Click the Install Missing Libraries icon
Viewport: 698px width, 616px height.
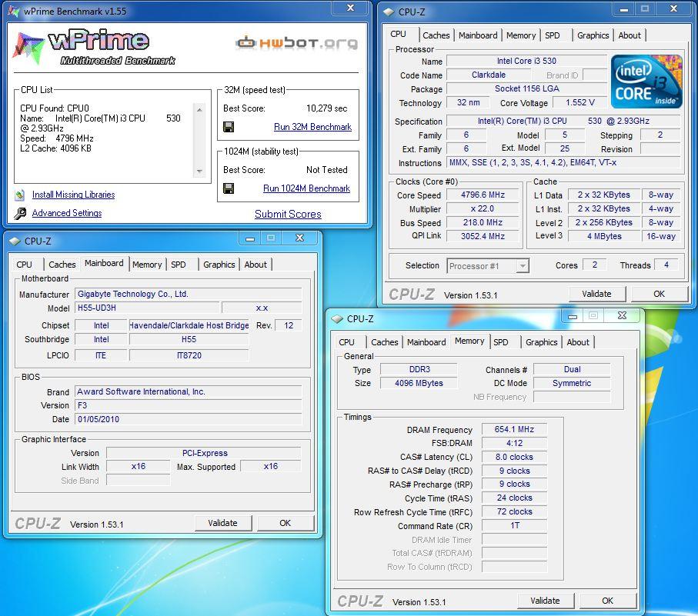[x=19, y=195]
